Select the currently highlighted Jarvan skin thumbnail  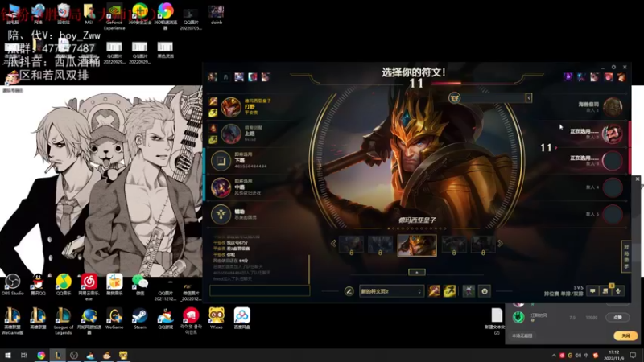[x=417, y=245]
